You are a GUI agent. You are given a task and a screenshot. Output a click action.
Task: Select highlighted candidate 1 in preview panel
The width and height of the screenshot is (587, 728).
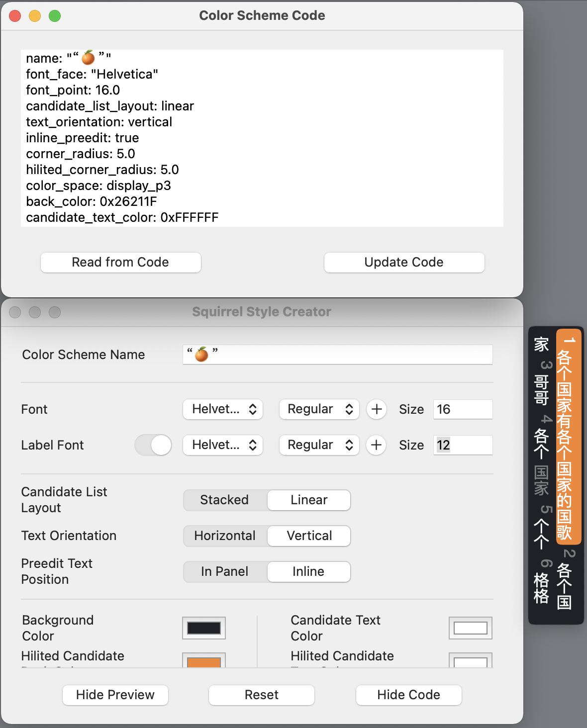[x=568, y=437]
